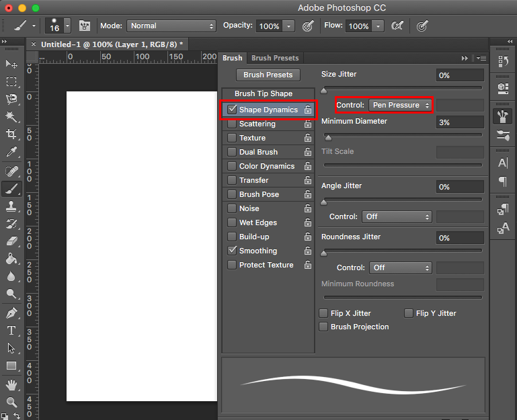Select the Clone Stamp tool

pos(11,206)
